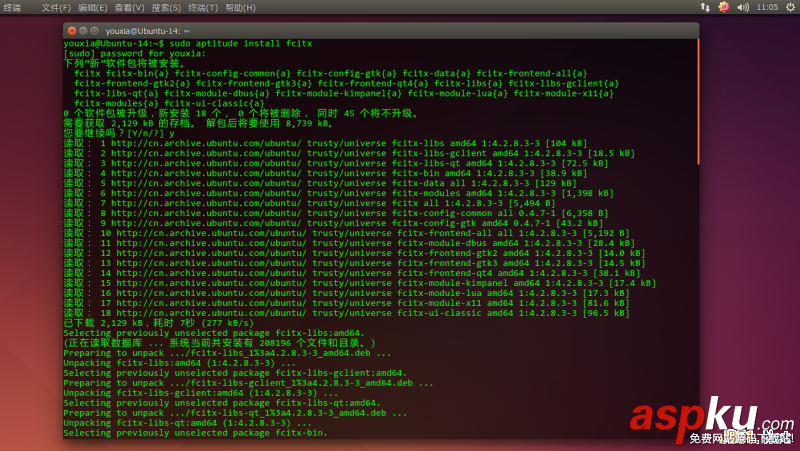Click the line for download 17 fcitx-module-x11

click(346, 304)
